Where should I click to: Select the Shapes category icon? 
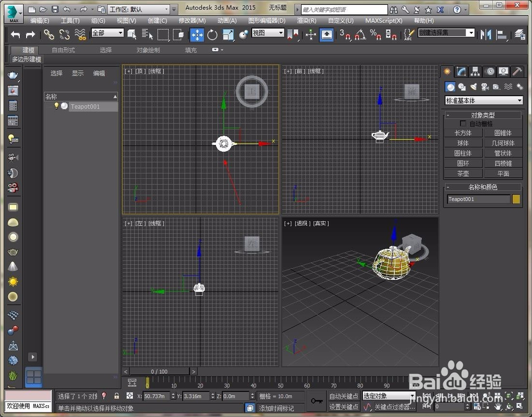pos(462,87)
